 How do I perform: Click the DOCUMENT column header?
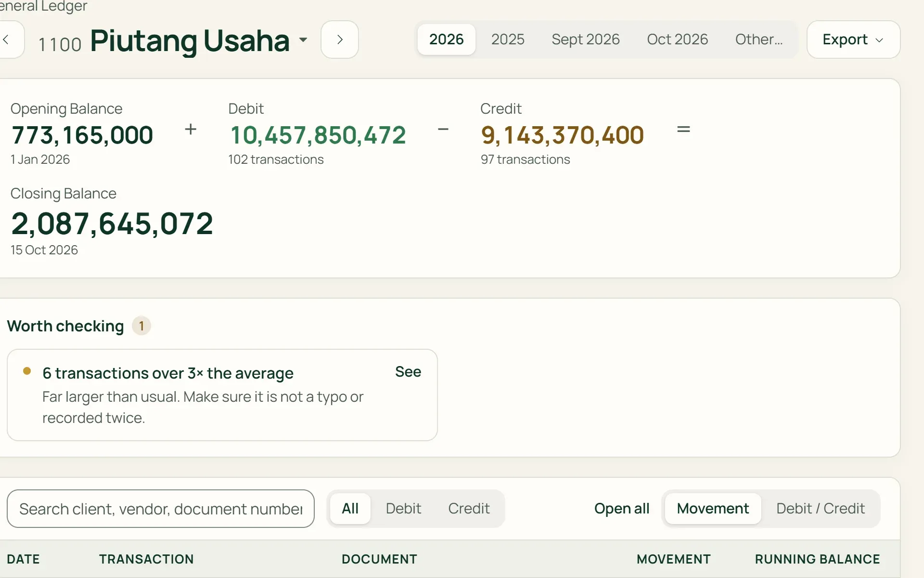[x=379, y=559]
